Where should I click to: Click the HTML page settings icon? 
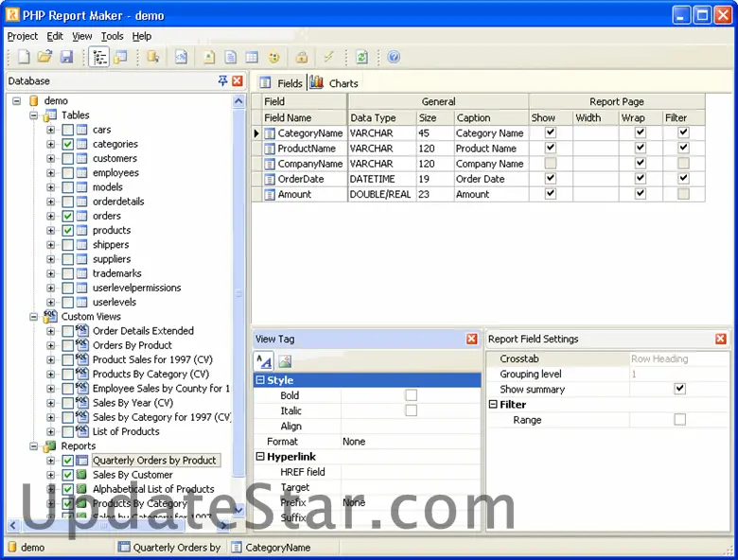point(209,57)
